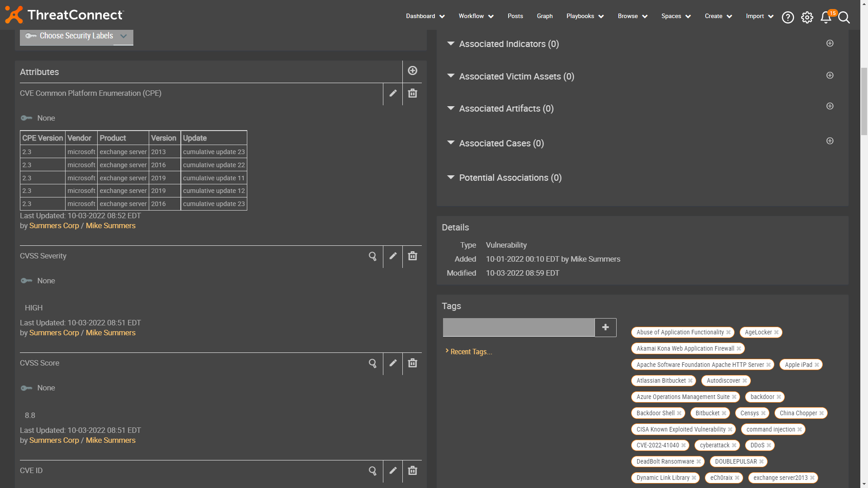Add an associated victim asset
Image resolution: width=868 pixels, height=488 pixels.
coord(830,75)
